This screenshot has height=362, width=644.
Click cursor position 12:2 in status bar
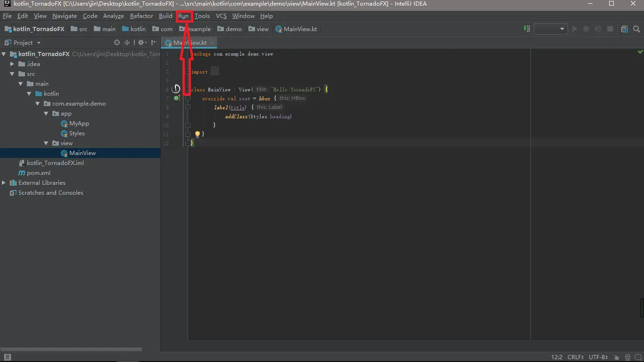[556, 357]
